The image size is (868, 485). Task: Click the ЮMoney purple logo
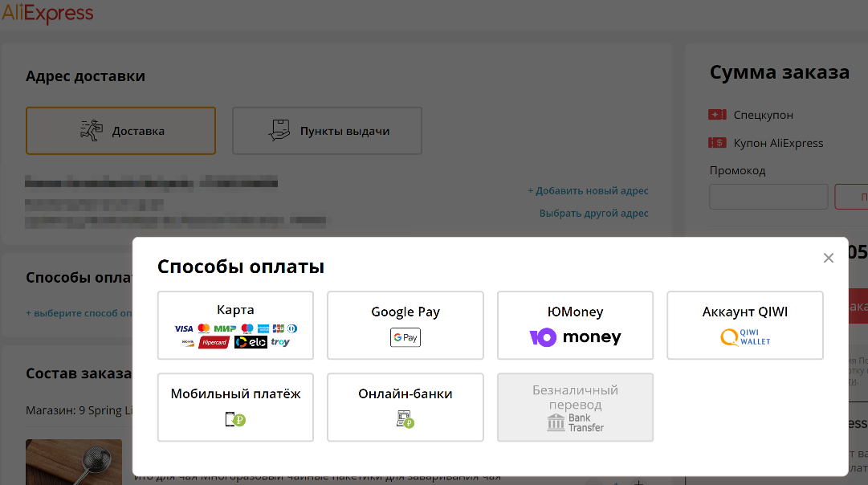click(x=543, y=337)
